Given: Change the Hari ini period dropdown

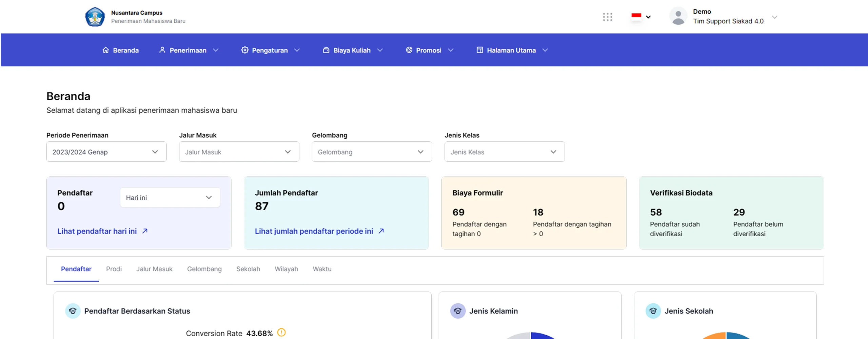Looking at the screenshot, I should 170,198.
